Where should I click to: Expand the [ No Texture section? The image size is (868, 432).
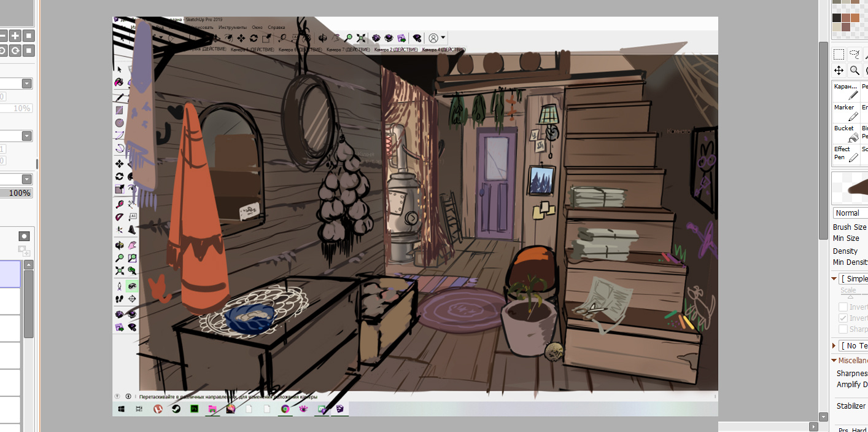pos(834,346)
